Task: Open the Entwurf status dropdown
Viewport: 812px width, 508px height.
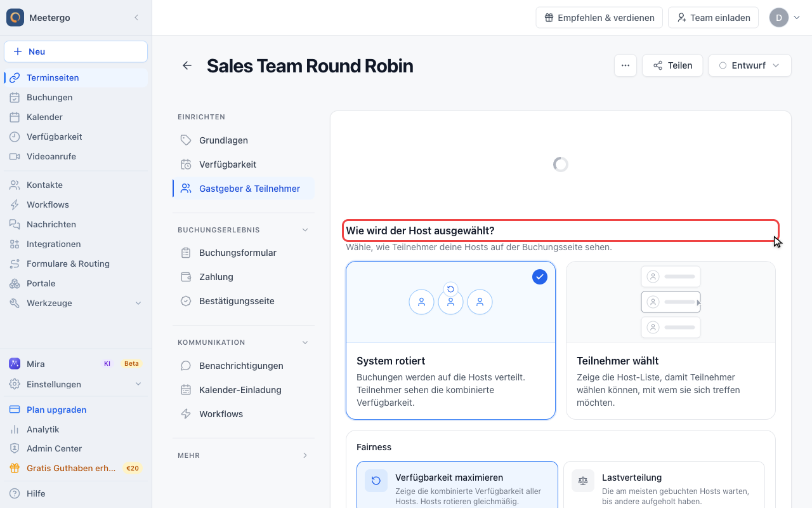Action: click(x=750, y=65)
